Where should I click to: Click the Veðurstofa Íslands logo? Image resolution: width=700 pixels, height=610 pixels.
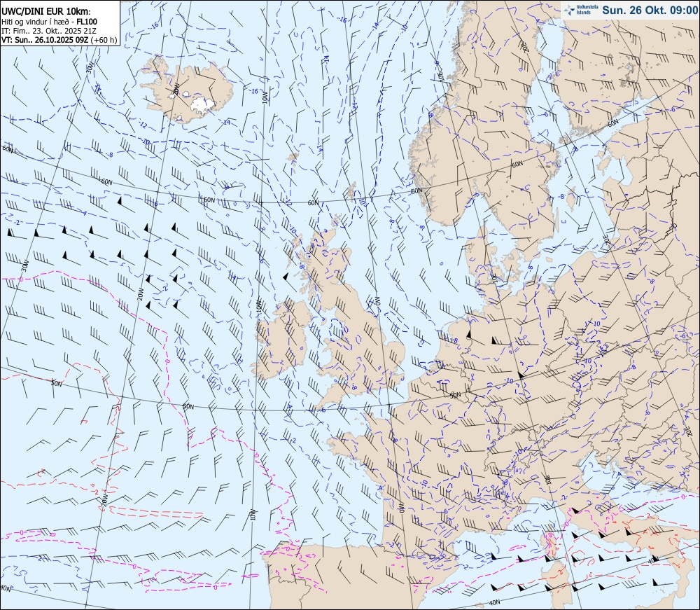pyautogui.click(x=581, y=10)
